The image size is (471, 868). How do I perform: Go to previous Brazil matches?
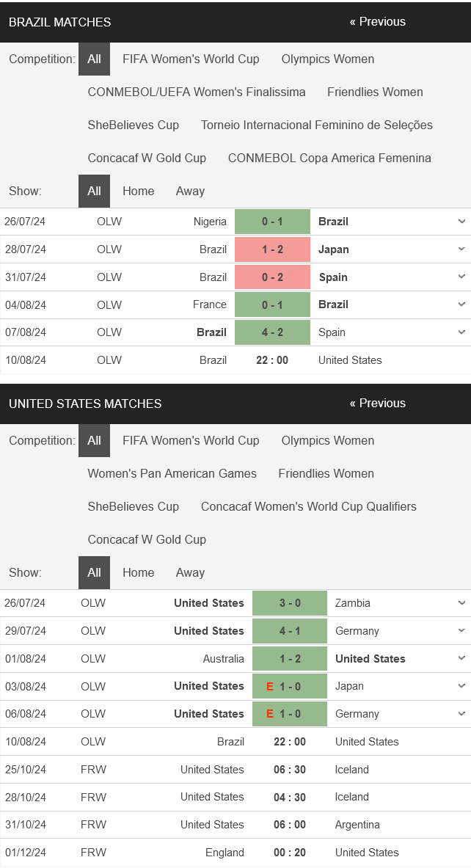[x=377, y=22]
